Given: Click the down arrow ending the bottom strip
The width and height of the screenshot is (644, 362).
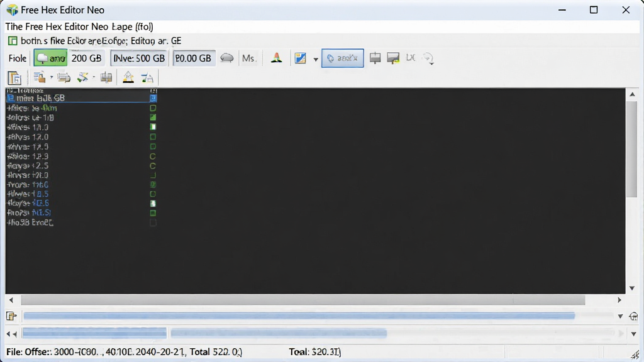Looking at the screenshot, I should point(633,334).
